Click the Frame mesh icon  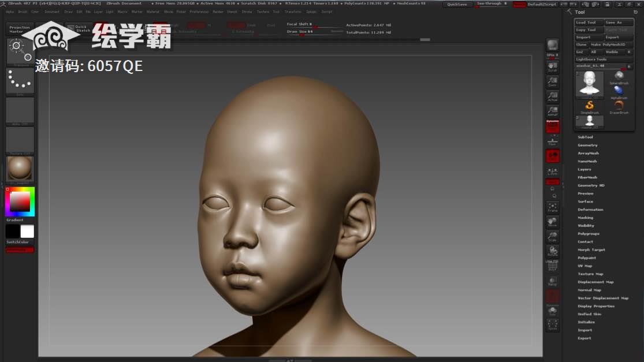(553, 207)
